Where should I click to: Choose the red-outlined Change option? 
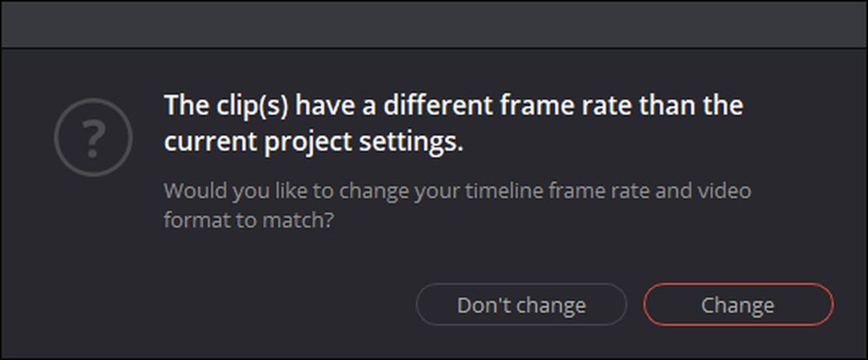click(x=738, y=304)
